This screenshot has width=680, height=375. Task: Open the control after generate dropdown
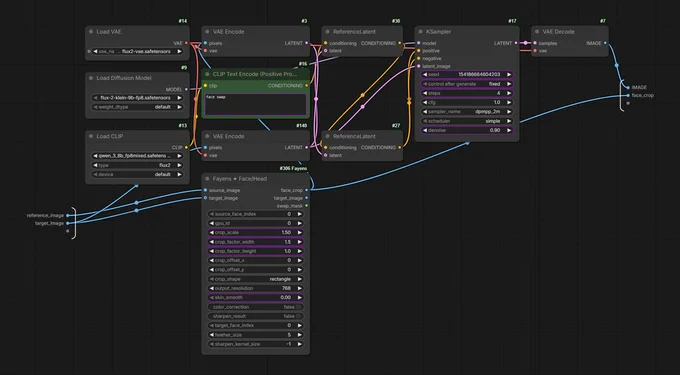467,84
